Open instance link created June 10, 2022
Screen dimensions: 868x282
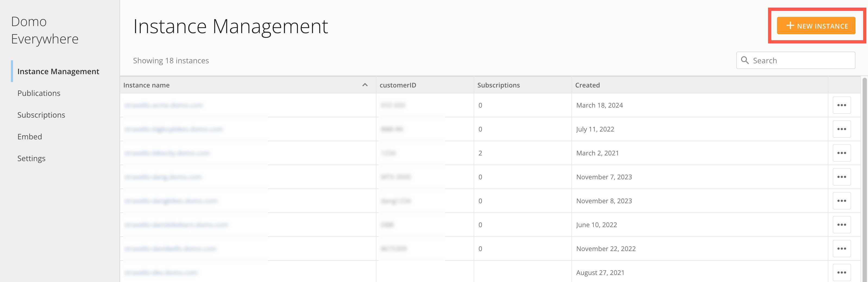click(176, 225)
